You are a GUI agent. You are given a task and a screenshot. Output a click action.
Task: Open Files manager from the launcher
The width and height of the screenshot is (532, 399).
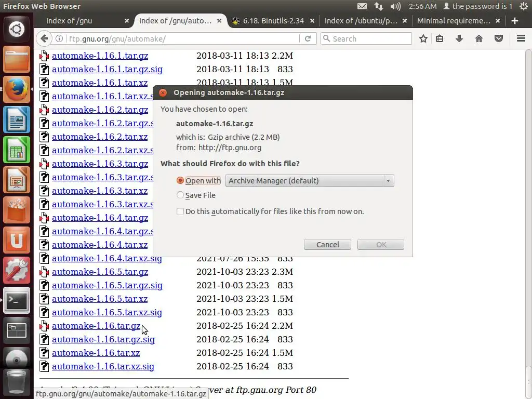tap(17, 59)
